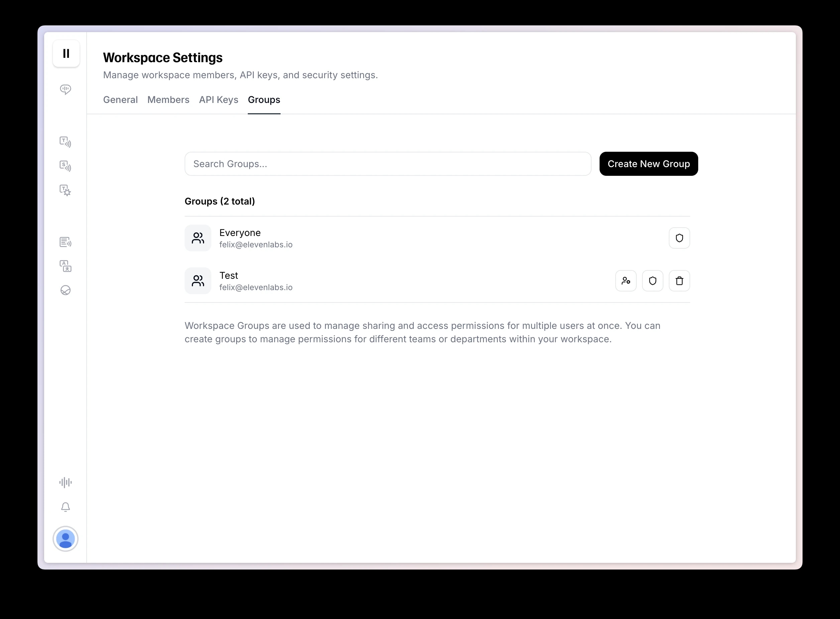Open the Sound Effects sidebar icon
This screenshot has width=840, height=619.
66,191
